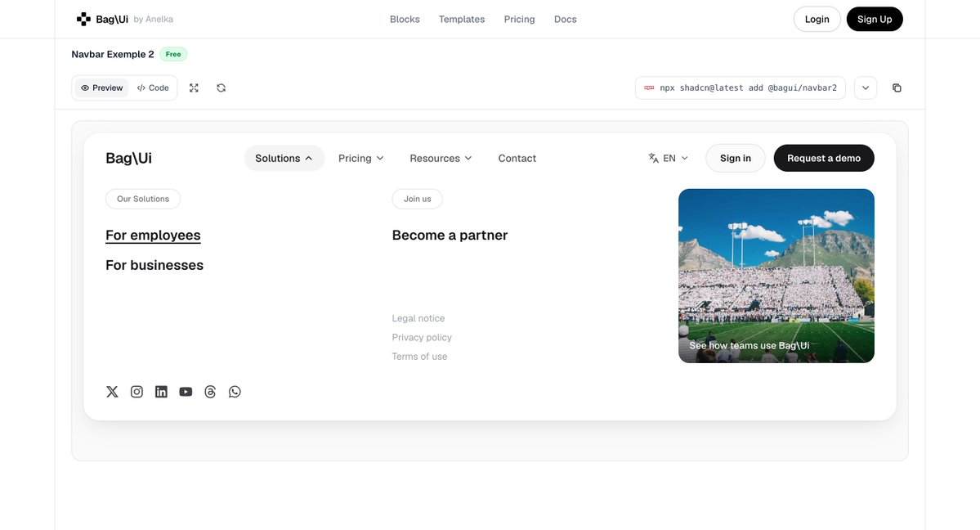This screenshot has height=530, width=980.
Task: Click the Login button
Action: 817,20
